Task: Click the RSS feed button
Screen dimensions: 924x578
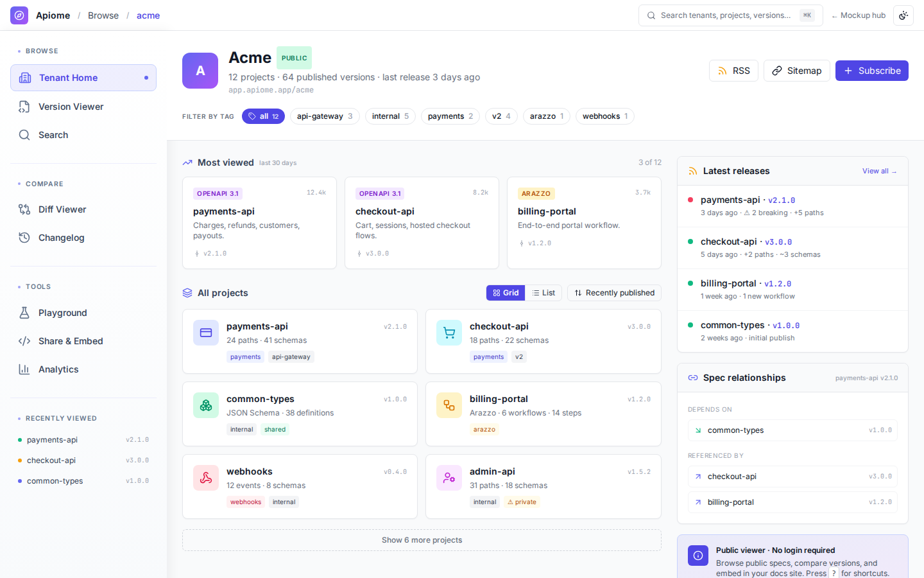Action: (x=733, y=71)
